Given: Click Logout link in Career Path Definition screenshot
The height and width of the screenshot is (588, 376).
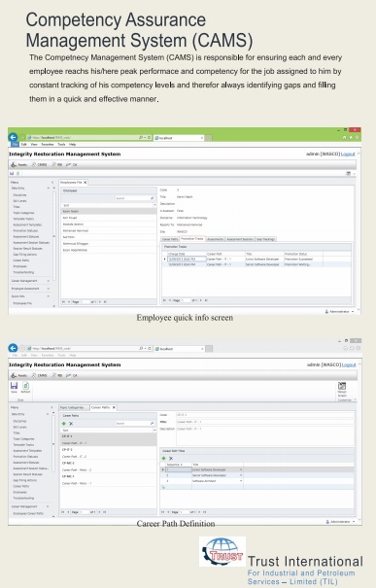Looking at the screenshot, I should 349,364.
